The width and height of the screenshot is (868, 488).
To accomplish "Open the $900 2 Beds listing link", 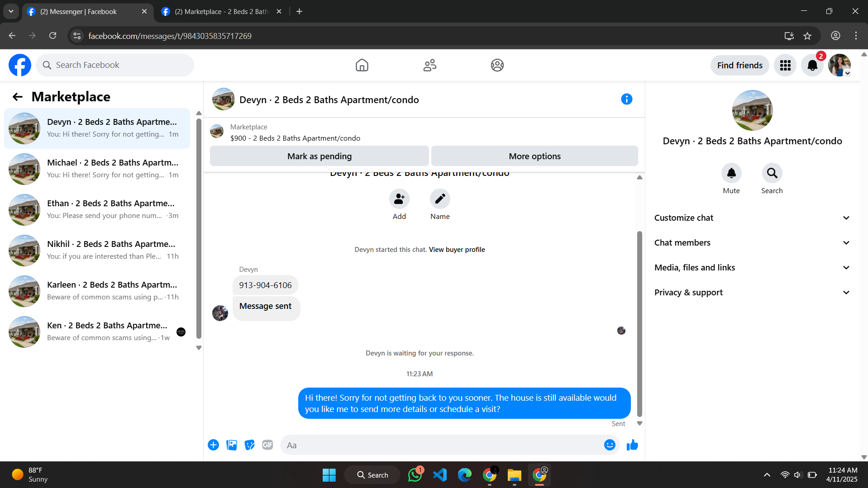I will [x=295, y=138].
